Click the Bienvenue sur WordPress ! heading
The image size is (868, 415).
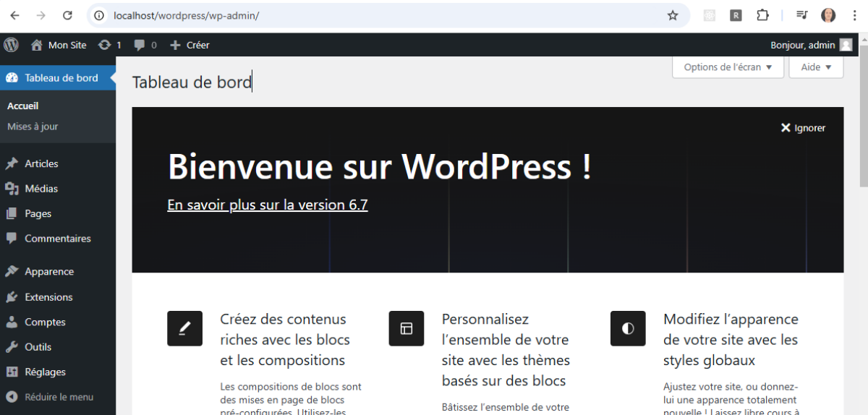(x=380, y=166)
